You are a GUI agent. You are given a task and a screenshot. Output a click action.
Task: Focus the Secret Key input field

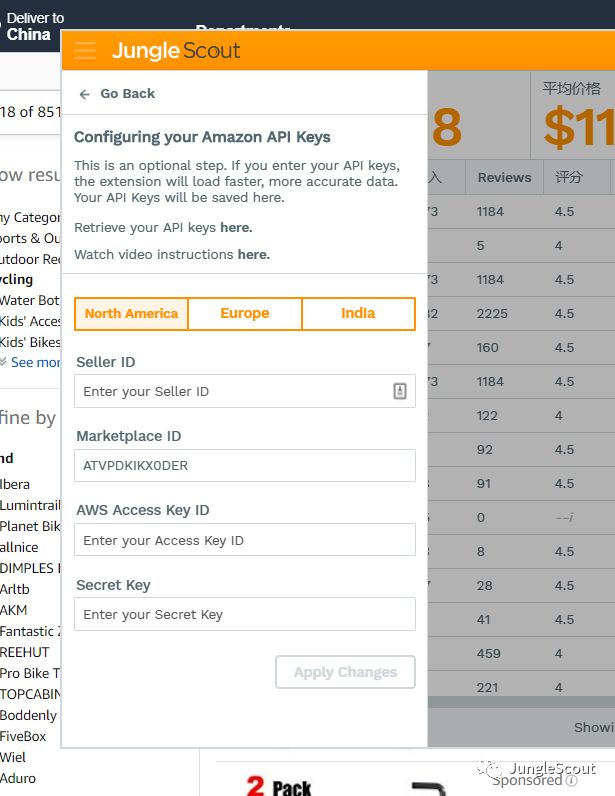click(245, 614)
